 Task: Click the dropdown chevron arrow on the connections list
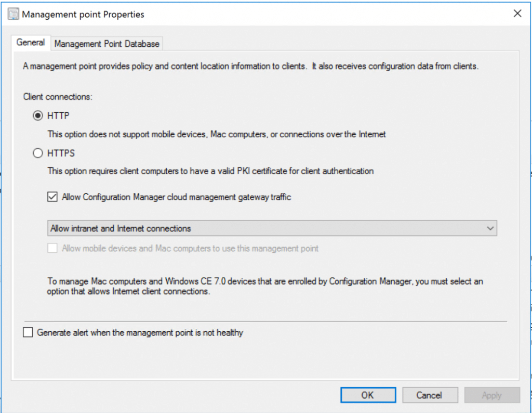coord(490,228)
